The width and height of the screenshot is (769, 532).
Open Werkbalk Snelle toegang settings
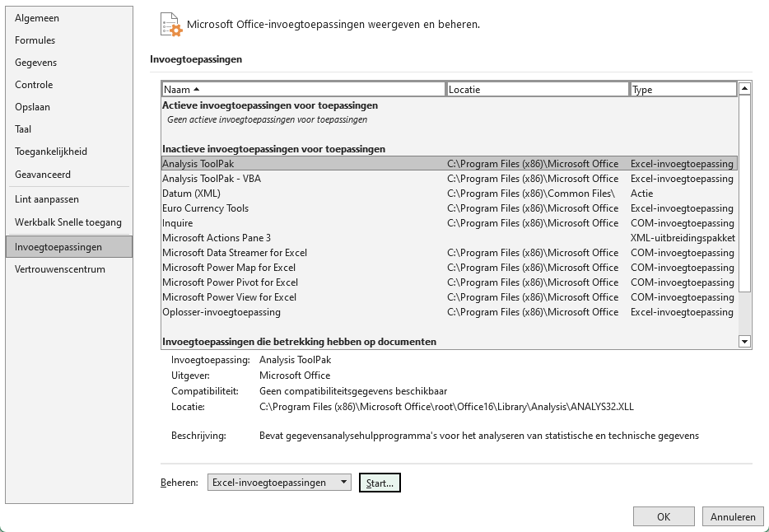click(68, 222)
